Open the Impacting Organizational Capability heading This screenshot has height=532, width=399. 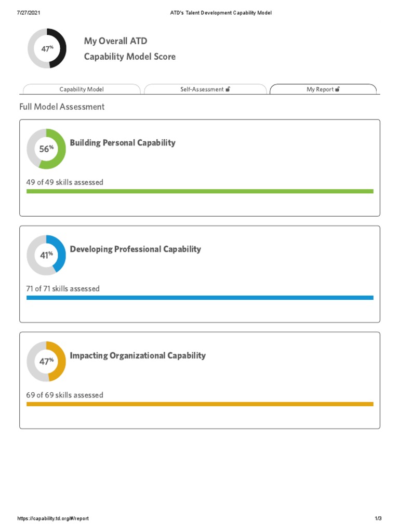(x=138, y=356)
